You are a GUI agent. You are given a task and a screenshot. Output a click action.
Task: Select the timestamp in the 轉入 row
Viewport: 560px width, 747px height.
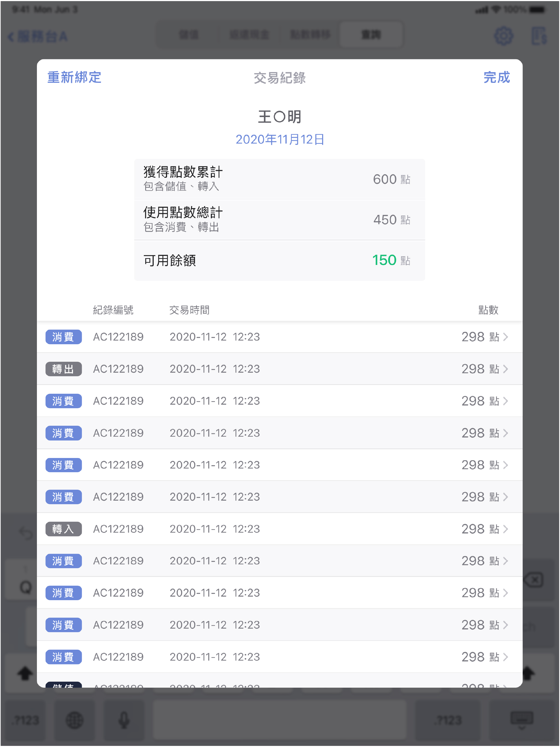tap(215, 529)
